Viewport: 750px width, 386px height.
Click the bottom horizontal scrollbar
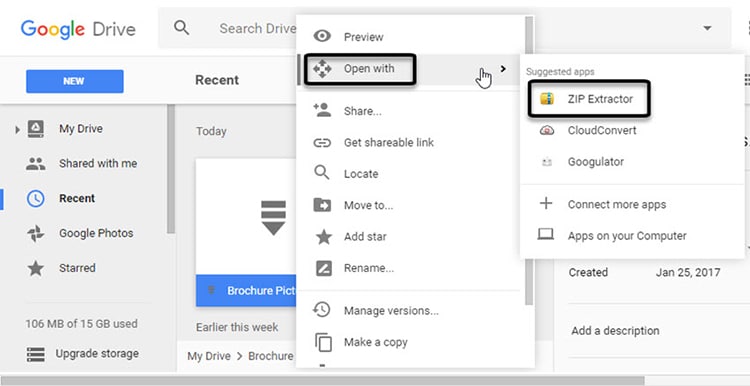coord(322,381)
